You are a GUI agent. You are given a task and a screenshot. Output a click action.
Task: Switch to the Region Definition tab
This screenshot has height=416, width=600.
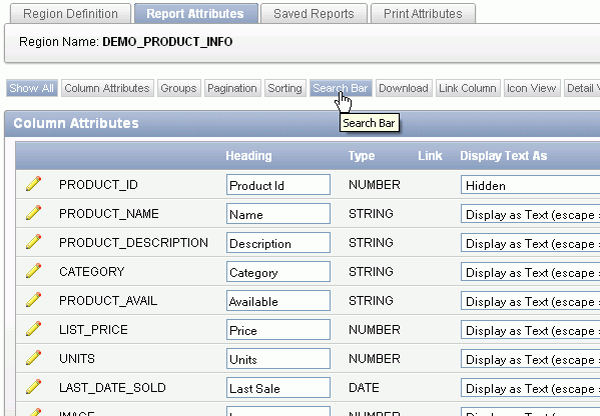point(70,14)
